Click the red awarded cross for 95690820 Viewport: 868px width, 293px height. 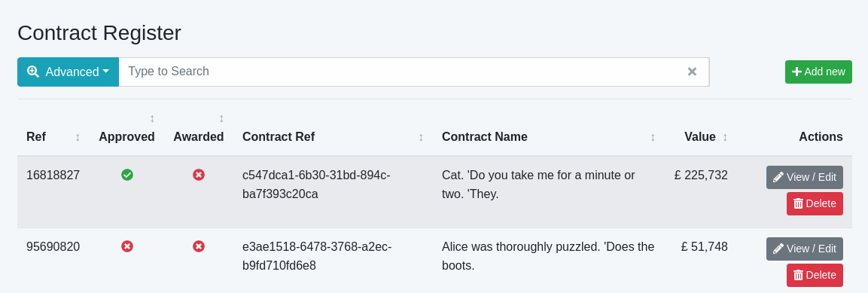[199, 246]
